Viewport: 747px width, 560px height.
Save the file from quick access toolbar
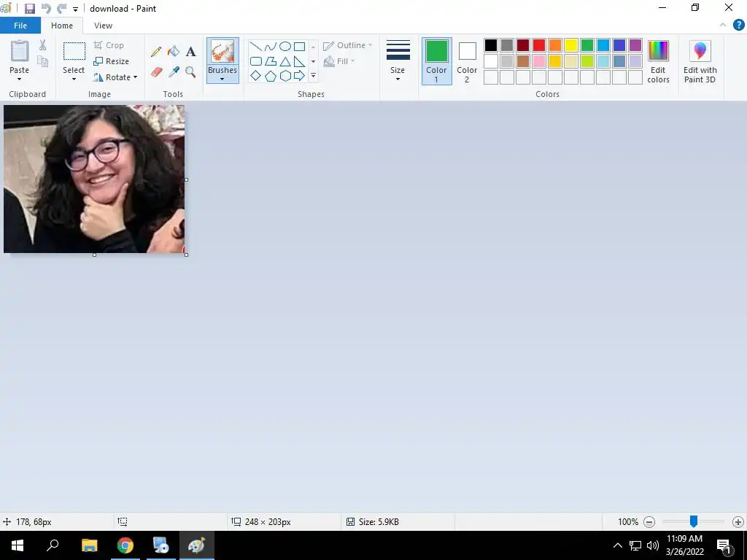(x=29, y=9)
